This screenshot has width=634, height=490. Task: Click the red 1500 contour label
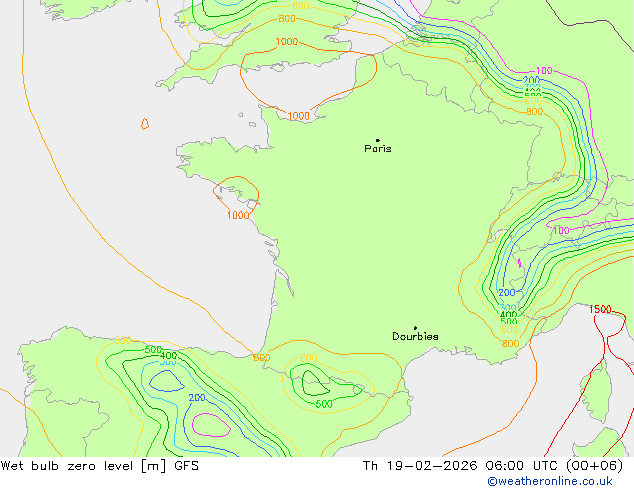coord(600,309)
